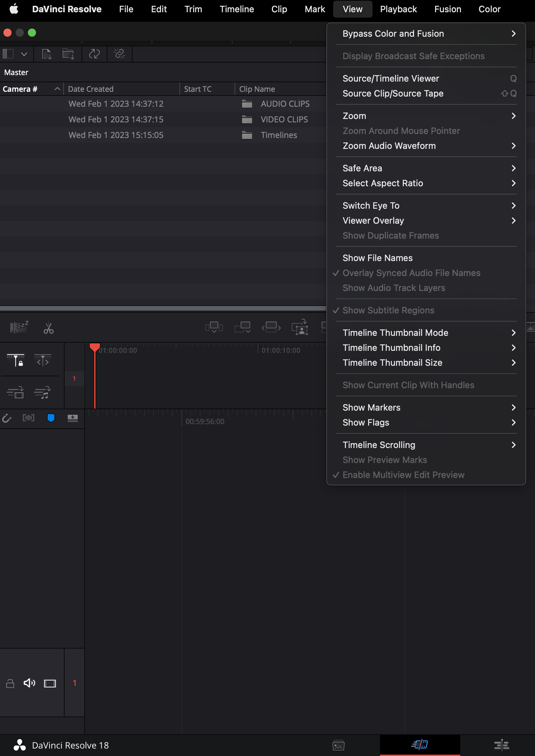Select the free playhead mode icon
535x756 pixels.
[43, 360]
